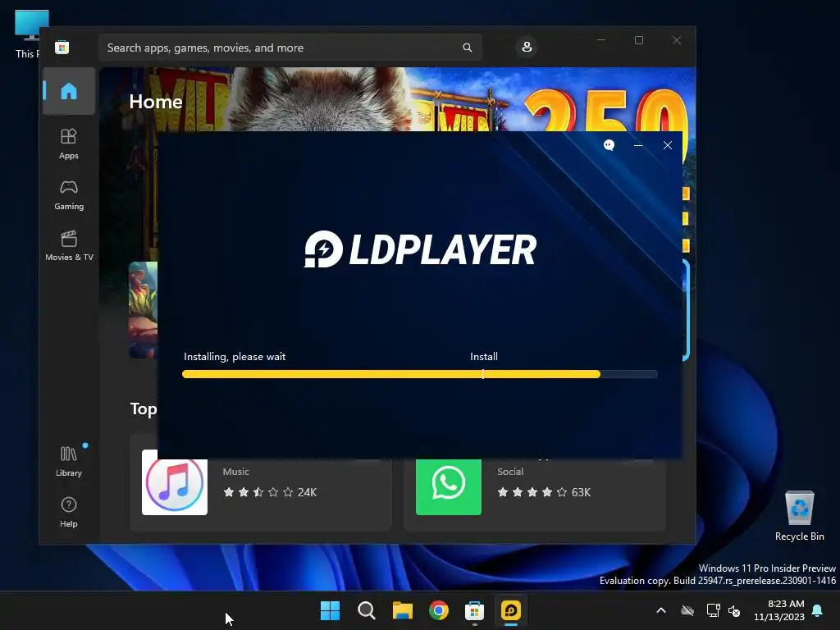Open Help in Microsoft Store sidebar
This screenshot has width=840, height=630.
pos(69,512)
